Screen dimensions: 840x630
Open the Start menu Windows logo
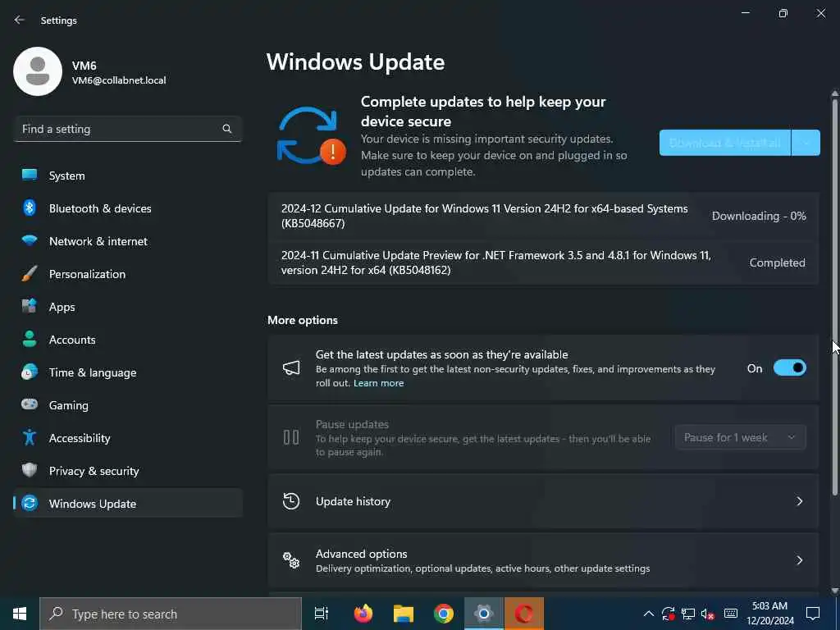(20, 614)
